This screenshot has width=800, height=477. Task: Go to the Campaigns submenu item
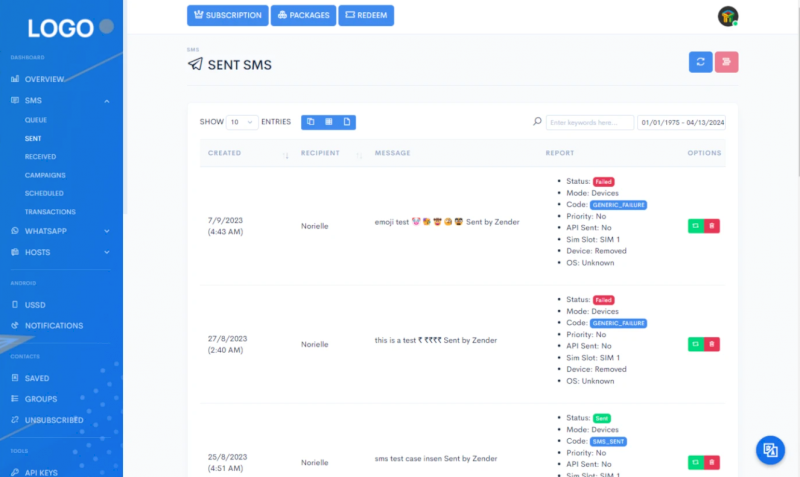[x=45, y=175]
